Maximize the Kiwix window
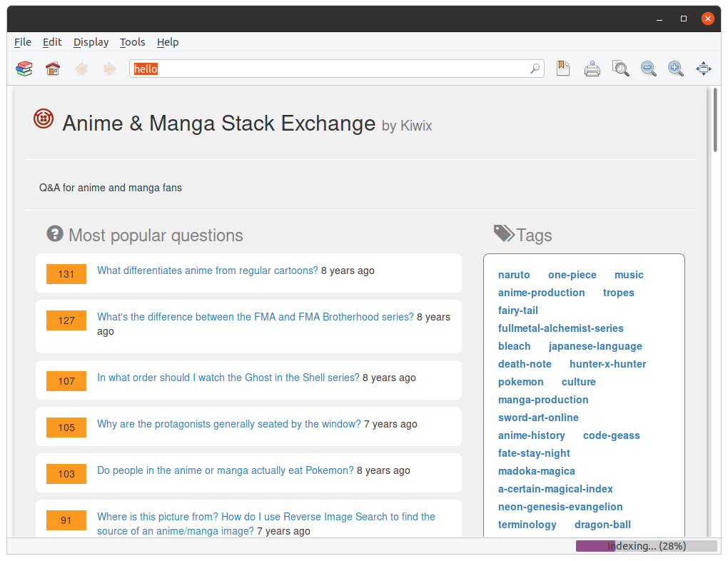The width and height of the screenshot is (728, 561). click(684, 19)
